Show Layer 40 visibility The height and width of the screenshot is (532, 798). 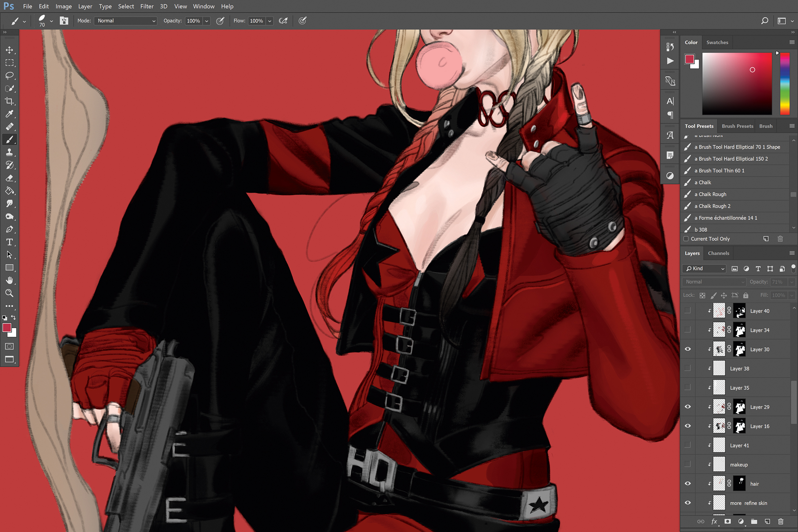click(688, 311)
